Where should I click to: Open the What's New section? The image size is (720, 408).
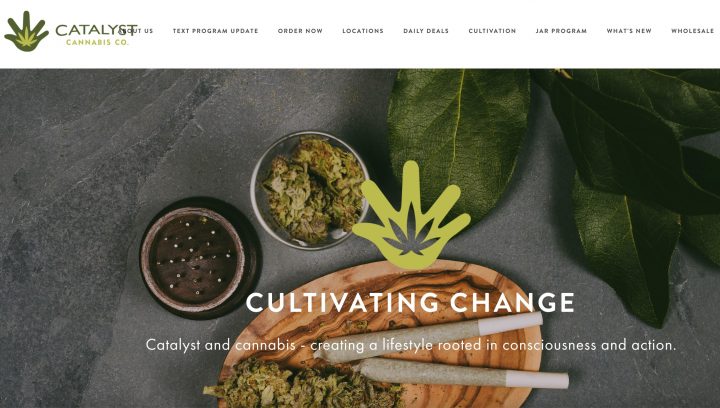coord(629,31)
